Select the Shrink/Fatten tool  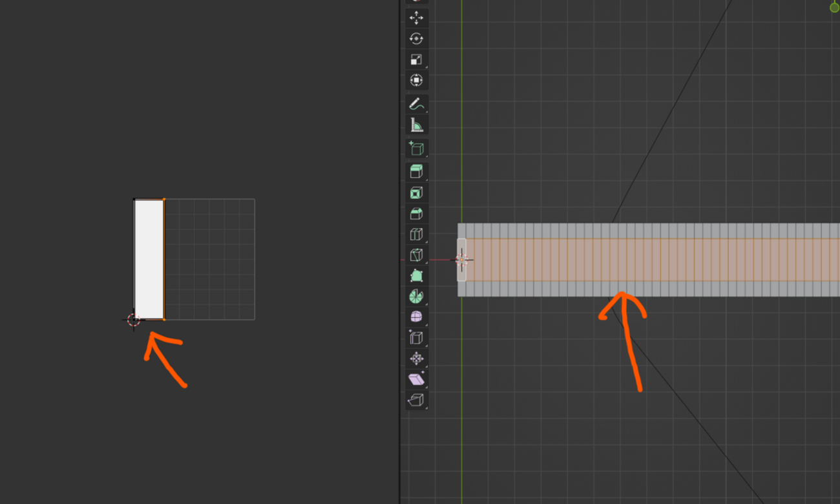(417, 359)
